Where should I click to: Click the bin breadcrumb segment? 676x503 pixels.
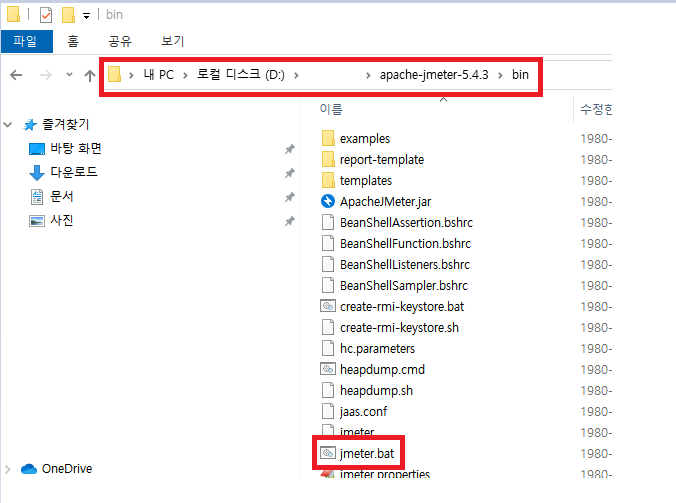point(520,75)
